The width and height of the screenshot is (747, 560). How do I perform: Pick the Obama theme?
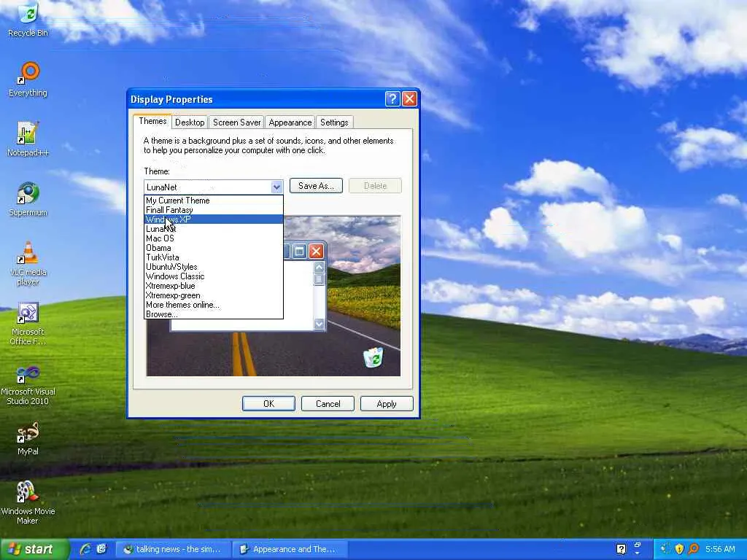tap(214, 248)
